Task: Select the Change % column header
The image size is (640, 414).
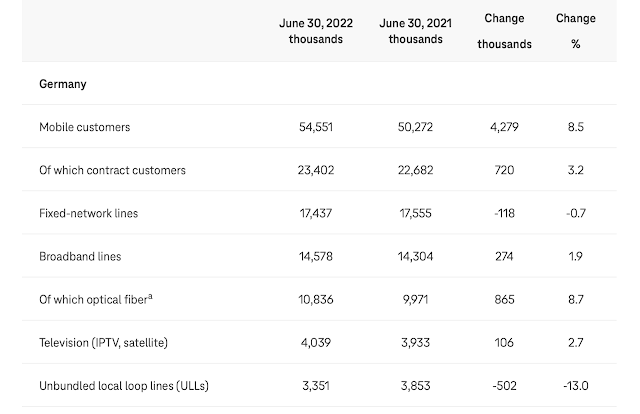Action: pos(576,31)
